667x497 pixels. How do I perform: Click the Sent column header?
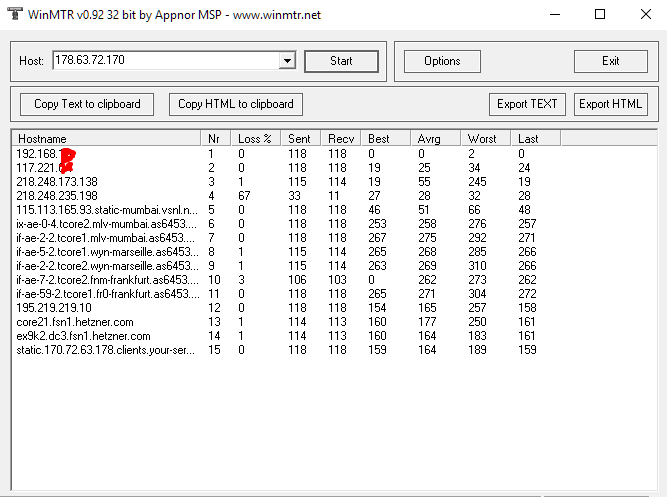click(301, 139)
